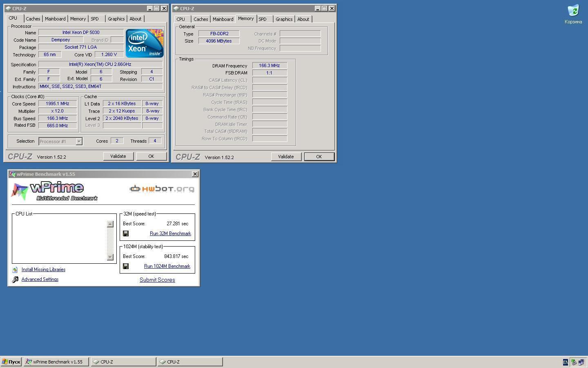Screen dimensions: 588x368
Task: Run the 1024M Benchmark
Action: (x=167, y=266)
